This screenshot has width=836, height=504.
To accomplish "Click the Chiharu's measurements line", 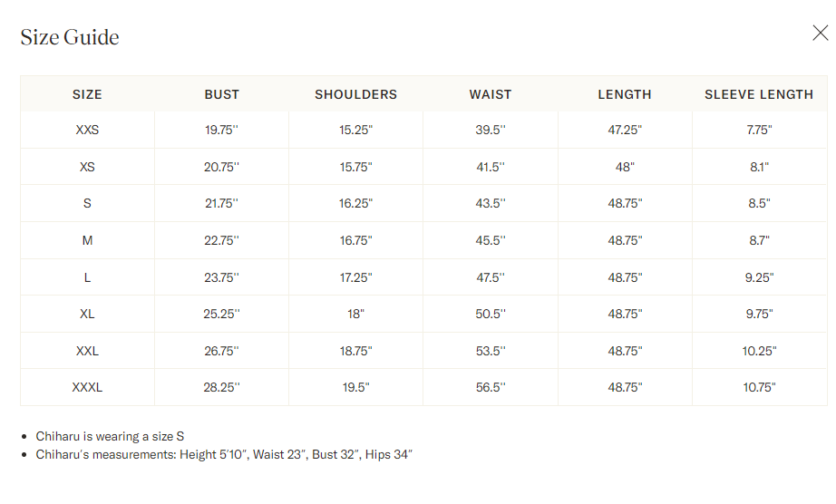I will coord(224,454).
